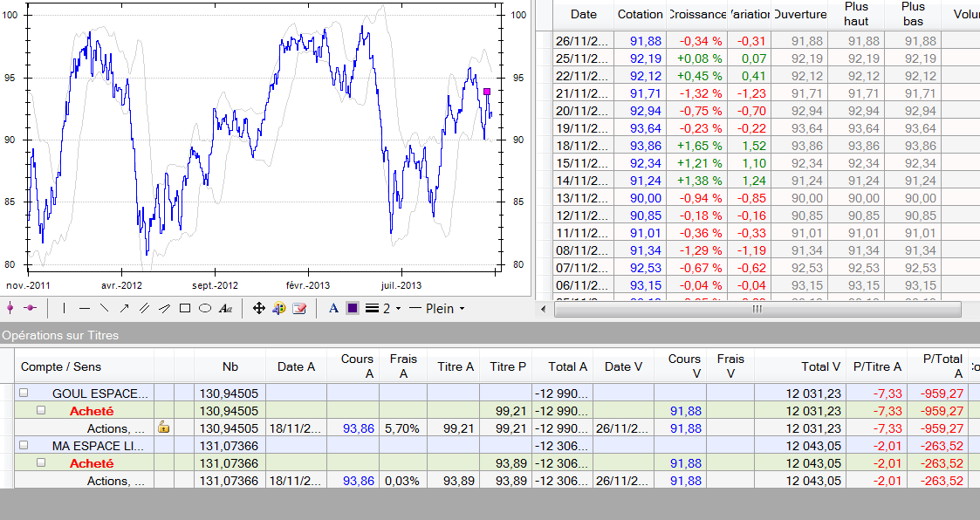Click the quotes table horizontal scrollbar
The image size is (980, 520).
tap(756, 309)
